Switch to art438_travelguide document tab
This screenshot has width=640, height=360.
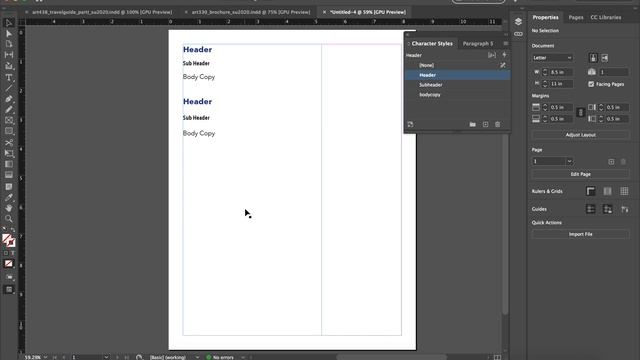pos(102,12)
